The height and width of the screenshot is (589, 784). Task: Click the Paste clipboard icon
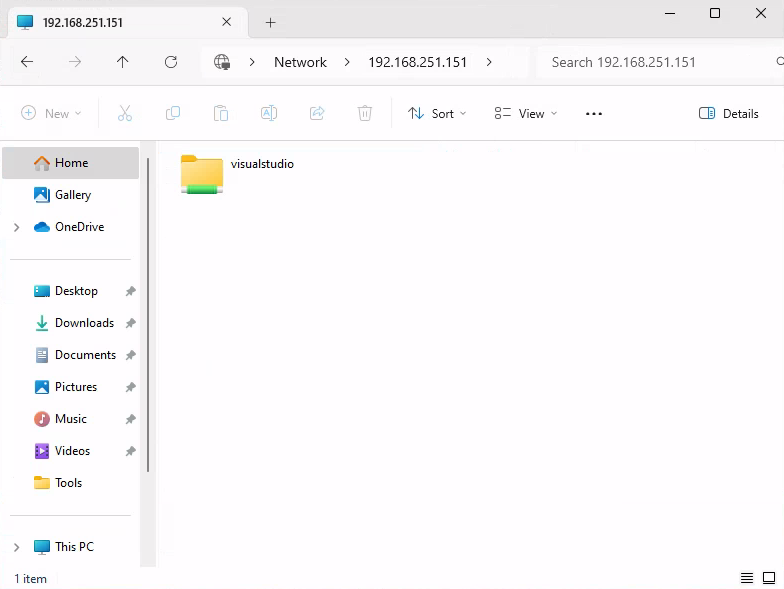[221, 114]
